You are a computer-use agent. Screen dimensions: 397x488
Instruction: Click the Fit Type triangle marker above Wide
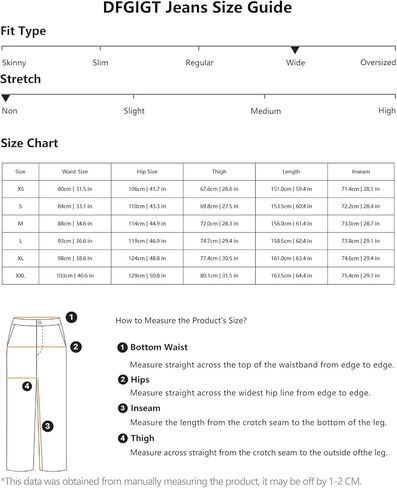pyautogui.click(x=295, y=50)
